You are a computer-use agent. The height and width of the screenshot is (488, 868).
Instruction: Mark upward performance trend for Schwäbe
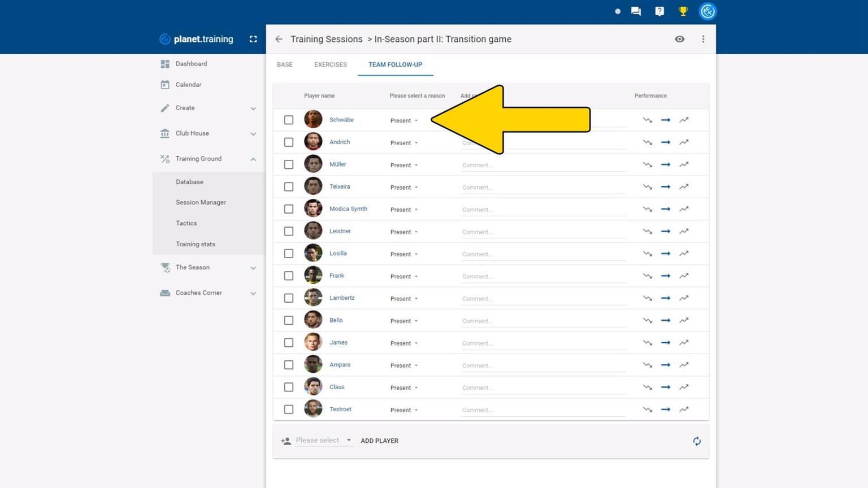[684, 120]
